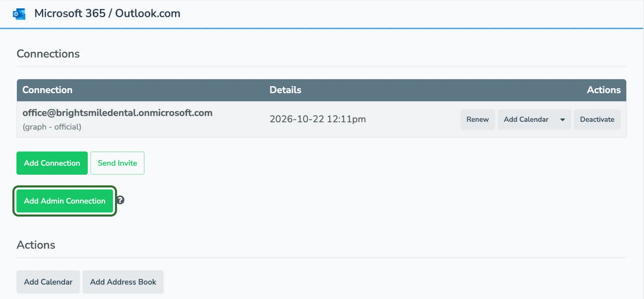Click the Connections section heading
Viewport: 644px width, 299px height.
coord(48,54)
